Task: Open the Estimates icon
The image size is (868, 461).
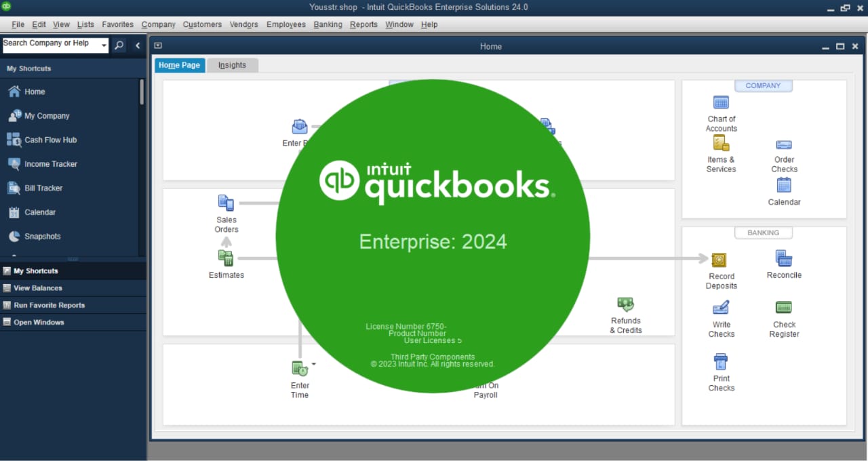Action: (x=226, y=258)
